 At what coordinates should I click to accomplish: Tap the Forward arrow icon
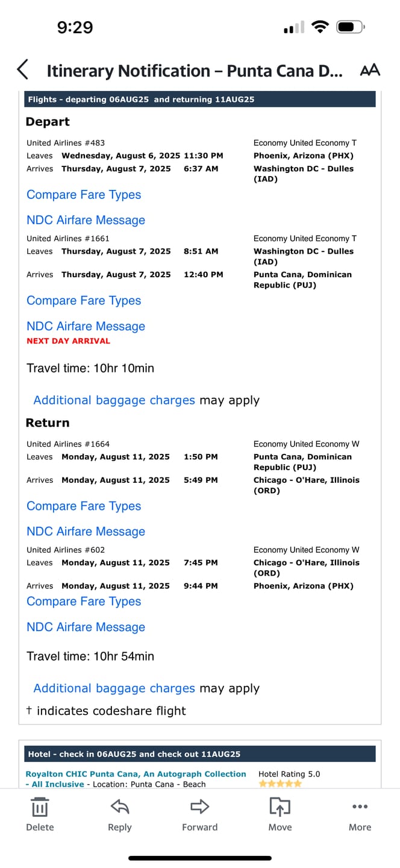[x=200, y=814]
